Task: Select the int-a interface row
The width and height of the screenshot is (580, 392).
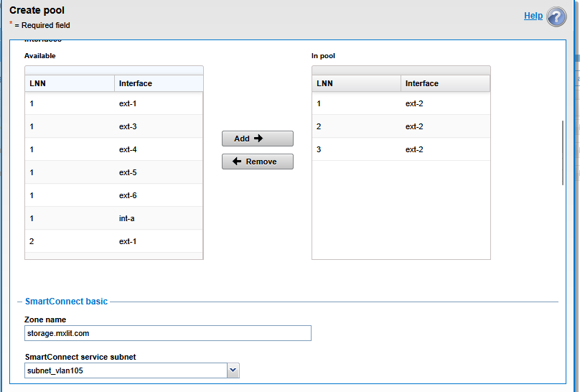Action: pos(113,218)
